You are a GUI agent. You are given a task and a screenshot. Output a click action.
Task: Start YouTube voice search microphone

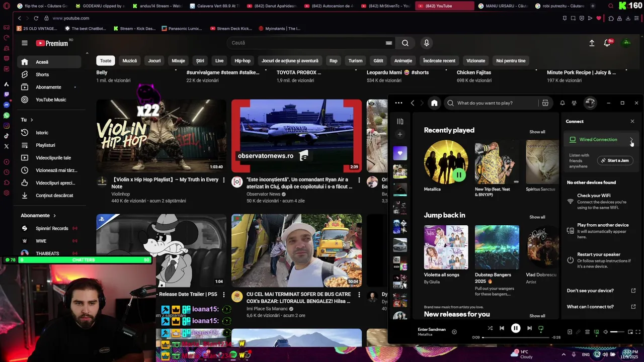coord(426,43)
